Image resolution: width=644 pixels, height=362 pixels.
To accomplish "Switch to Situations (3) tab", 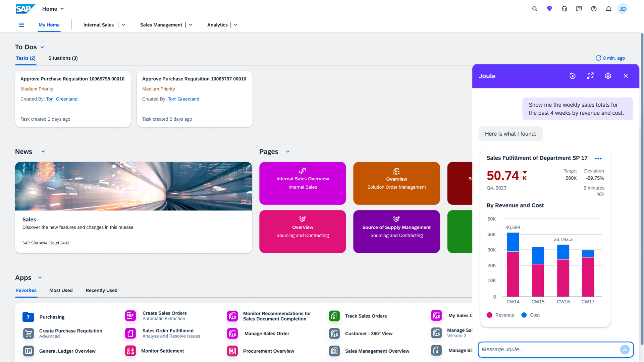I will pyautogui.click(x=63, y=58).
